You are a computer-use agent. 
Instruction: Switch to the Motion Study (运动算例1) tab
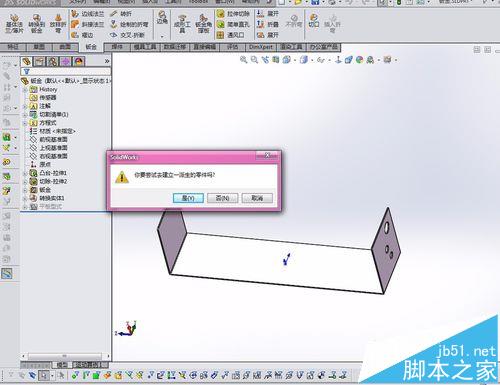89,365
